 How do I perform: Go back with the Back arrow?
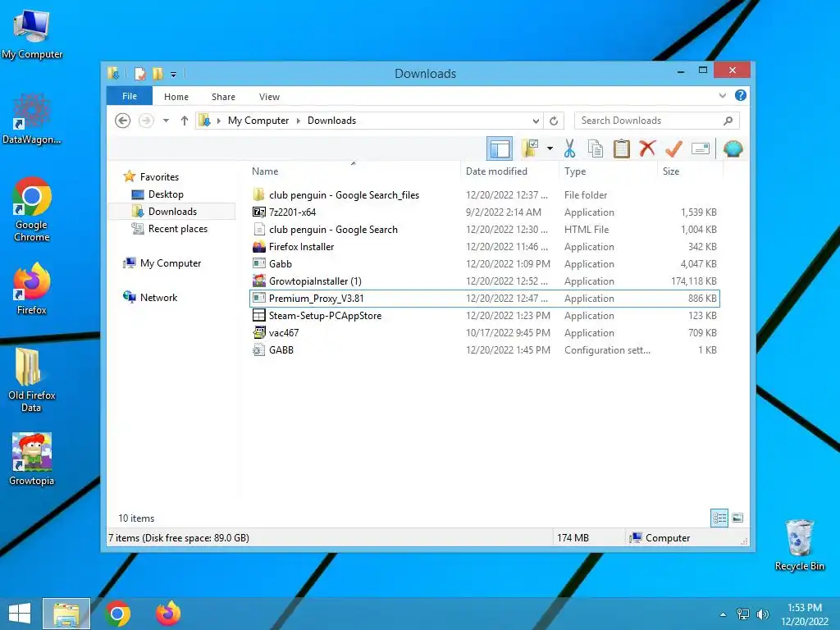[123, 121]
